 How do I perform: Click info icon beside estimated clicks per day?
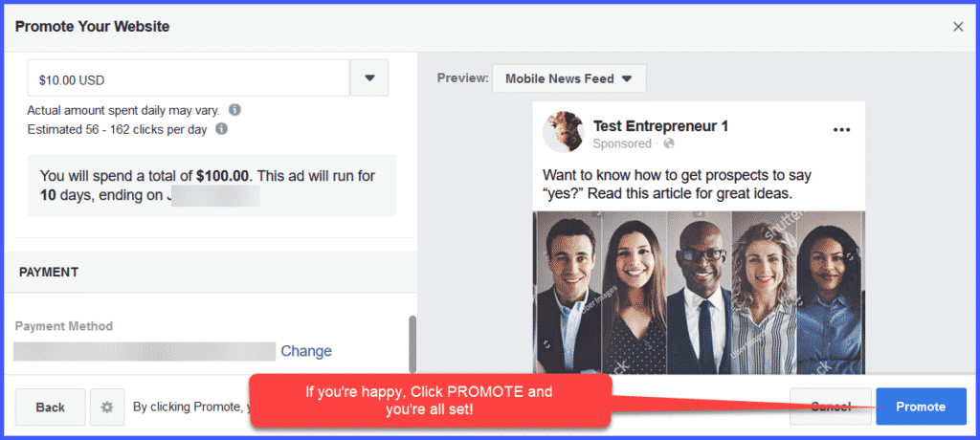(x=221, y=128)
